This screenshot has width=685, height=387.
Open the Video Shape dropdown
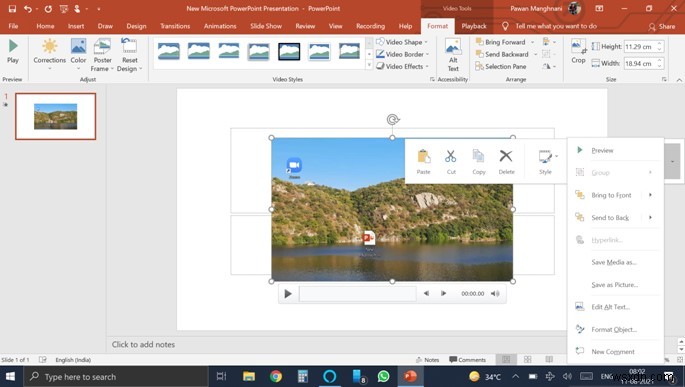click(402, 42)
